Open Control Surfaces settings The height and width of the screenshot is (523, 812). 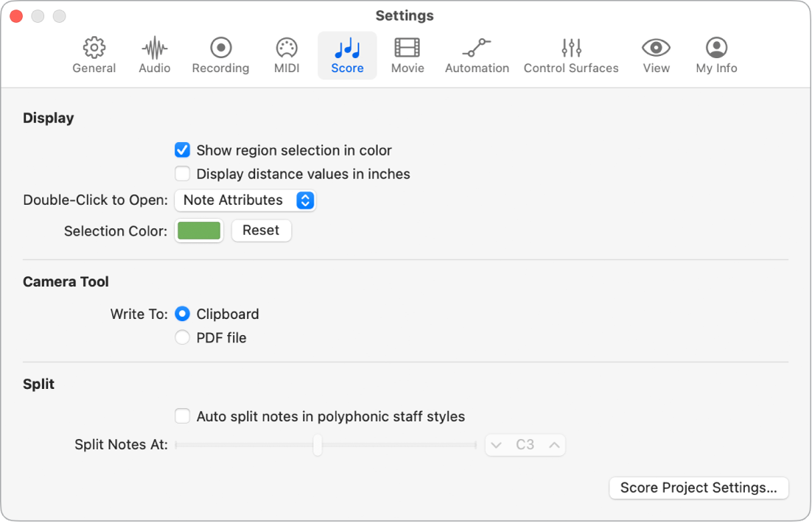[571, 55]
